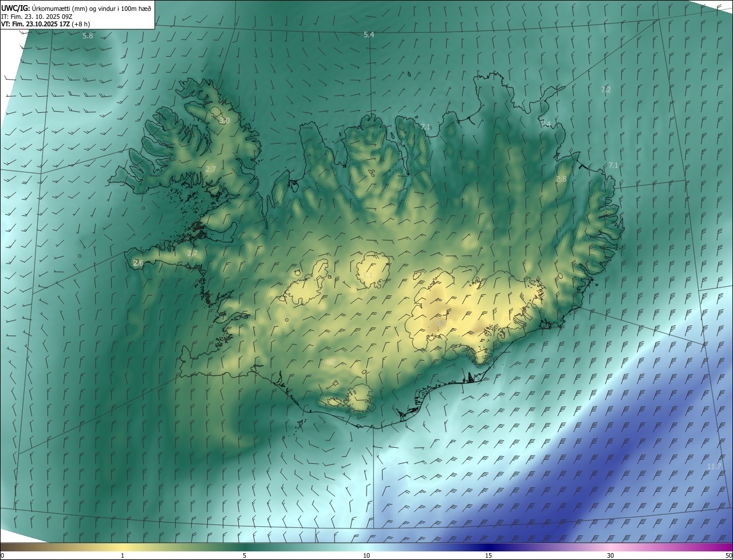The image size is (733, 560).
Task: Click the 5.8 value label on the map
Action: 88,36
